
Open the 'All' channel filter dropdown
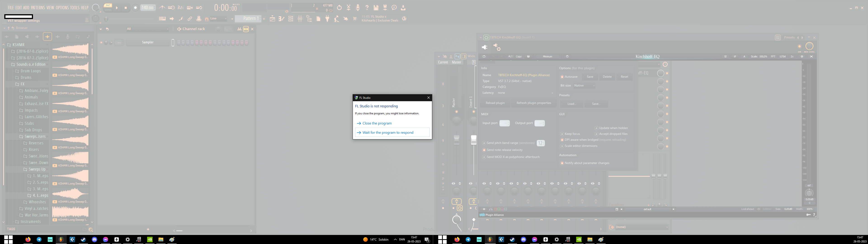(x=147, y=29)
